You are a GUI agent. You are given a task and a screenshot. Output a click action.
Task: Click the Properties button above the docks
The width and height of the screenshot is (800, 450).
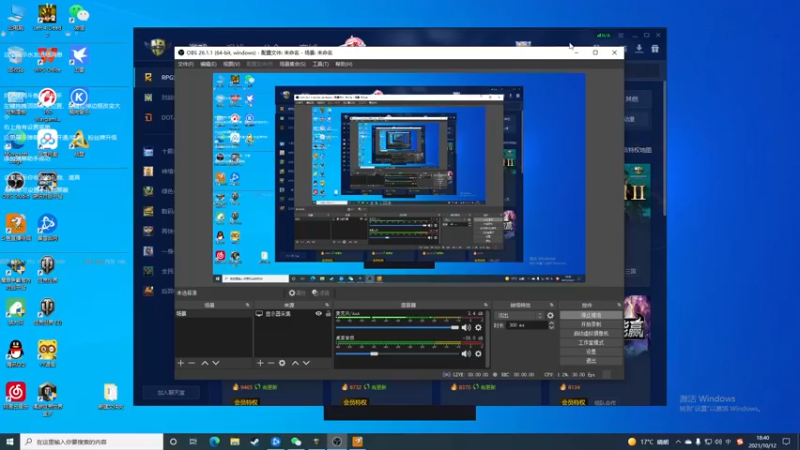[x=297, y=293]
